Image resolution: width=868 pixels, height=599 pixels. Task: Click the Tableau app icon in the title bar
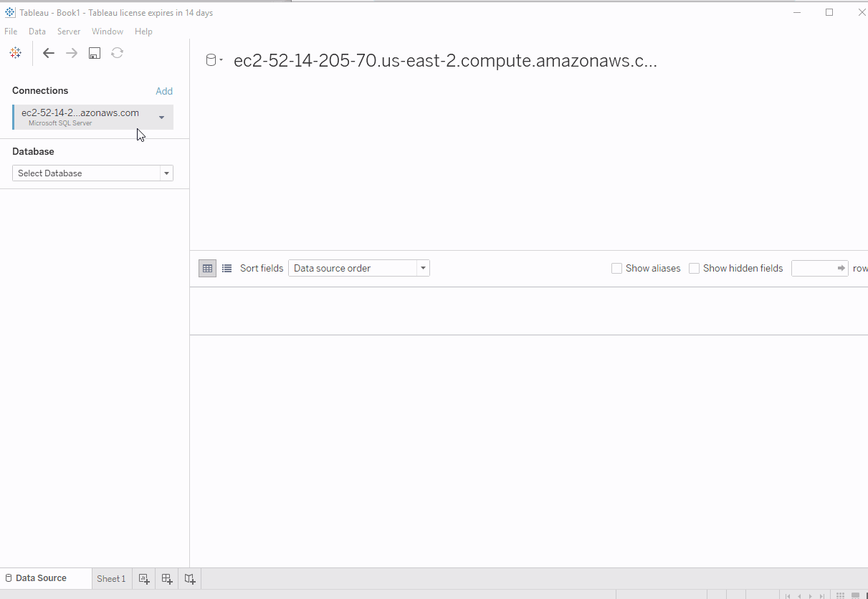tap(10, 12)
